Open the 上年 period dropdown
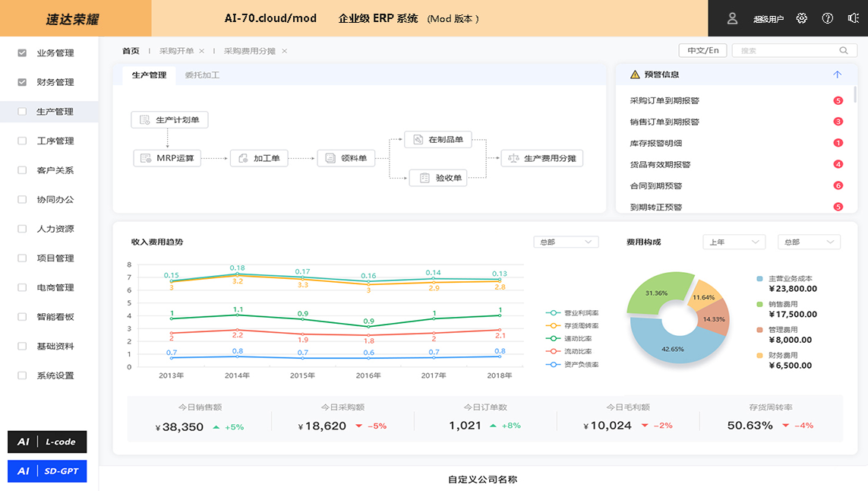 pyautogui.click(x=734, y=242)
